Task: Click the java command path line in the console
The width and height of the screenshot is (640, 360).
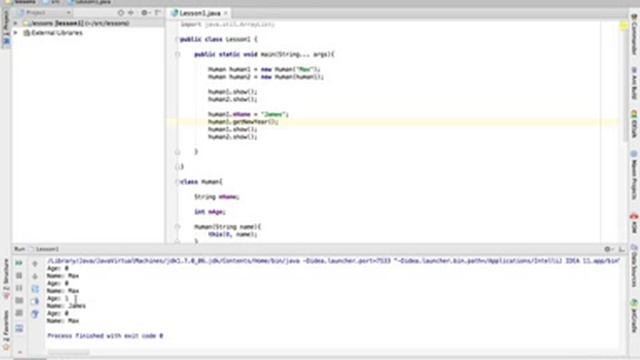Action: click(334, 260)
